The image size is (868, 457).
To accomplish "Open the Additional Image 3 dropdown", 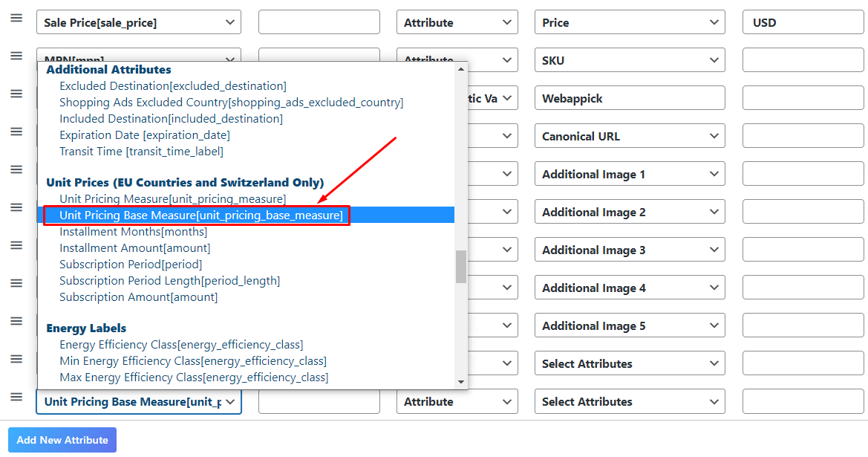I will click(629, 250).
